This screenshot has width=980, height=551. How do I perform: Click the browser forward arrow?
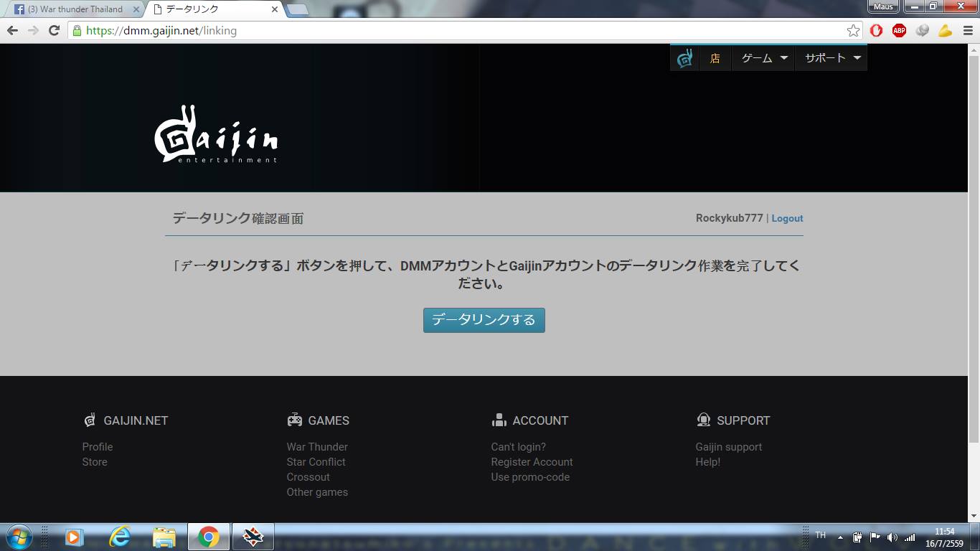coord(33,30)
